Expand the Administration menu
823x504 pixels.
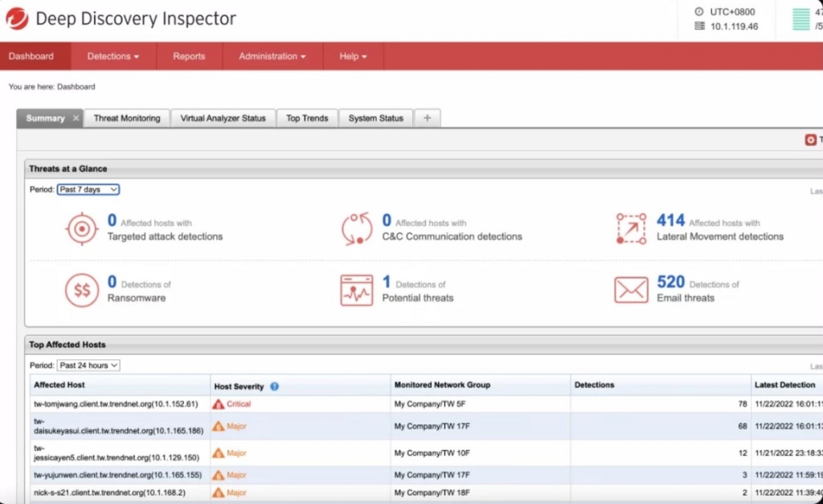pos(272,55)
